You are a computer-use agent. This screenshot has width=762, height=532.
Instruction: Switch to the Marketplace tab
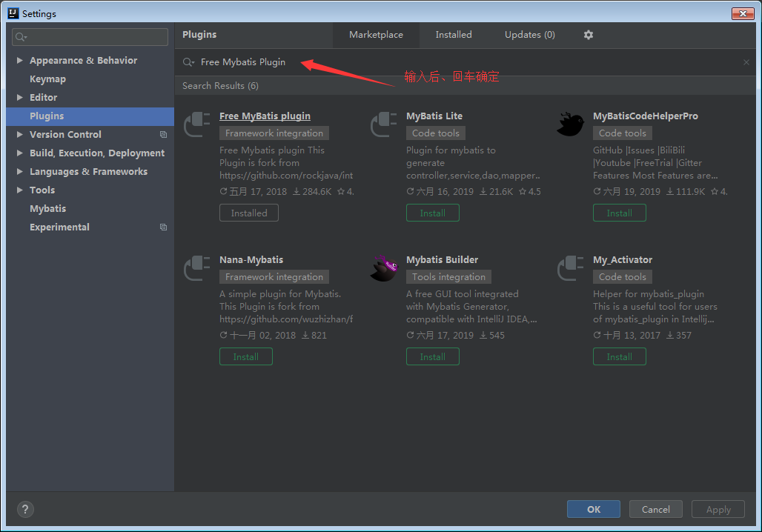click(376, 35)
